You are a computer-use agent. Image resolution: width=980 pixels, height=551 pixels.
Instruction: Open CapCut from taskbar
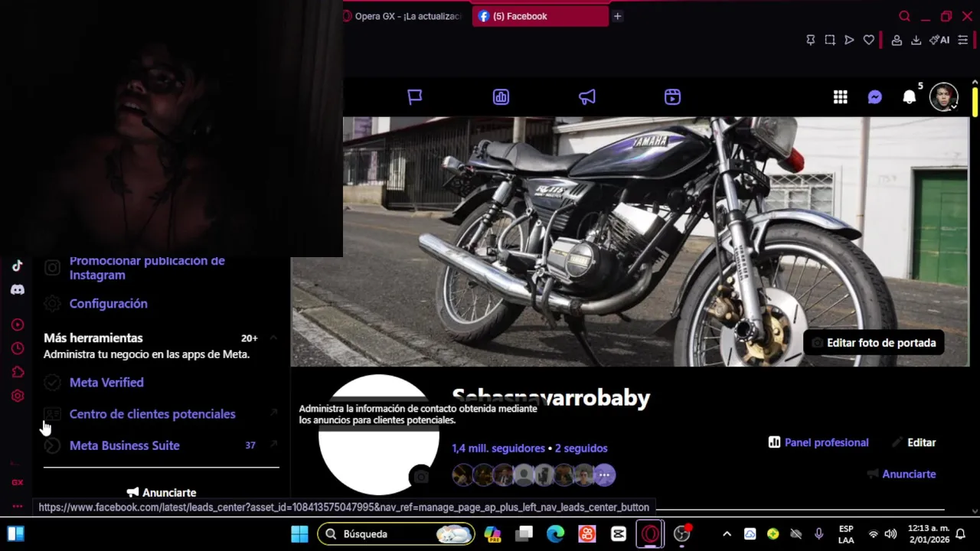pos(619,534)
